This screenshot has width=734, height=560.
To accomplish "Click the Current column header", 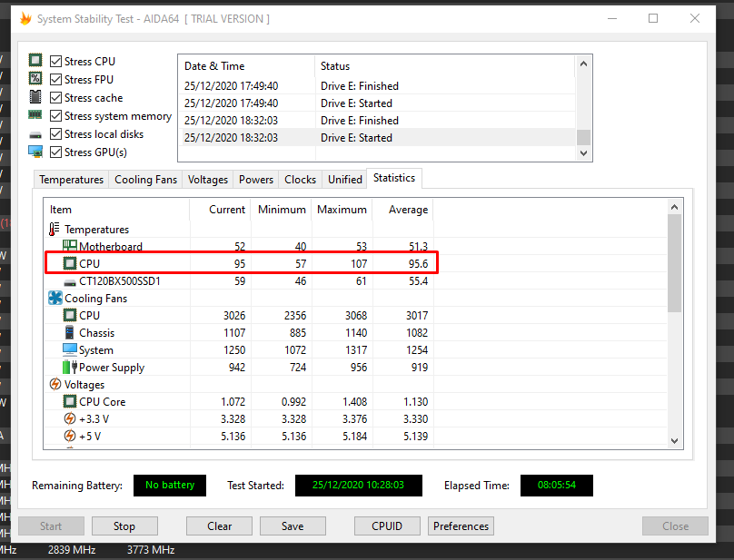I will coord(221,210).
